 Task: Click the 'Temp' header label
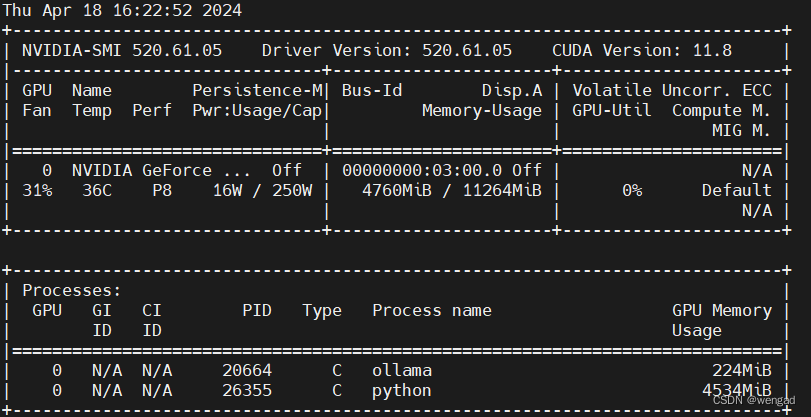(x=92, y=111)
